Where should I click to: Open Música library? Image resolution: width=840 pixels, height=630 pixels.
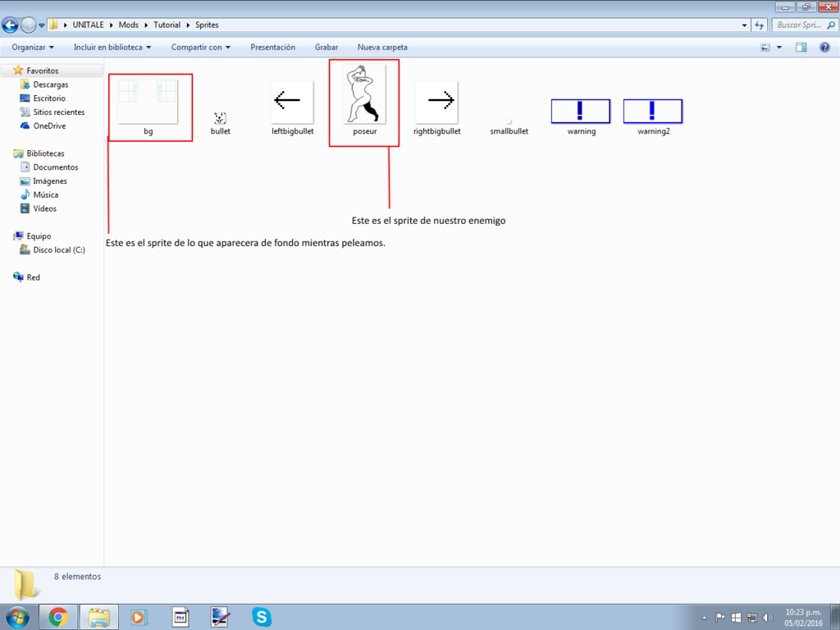click(46, 194)
